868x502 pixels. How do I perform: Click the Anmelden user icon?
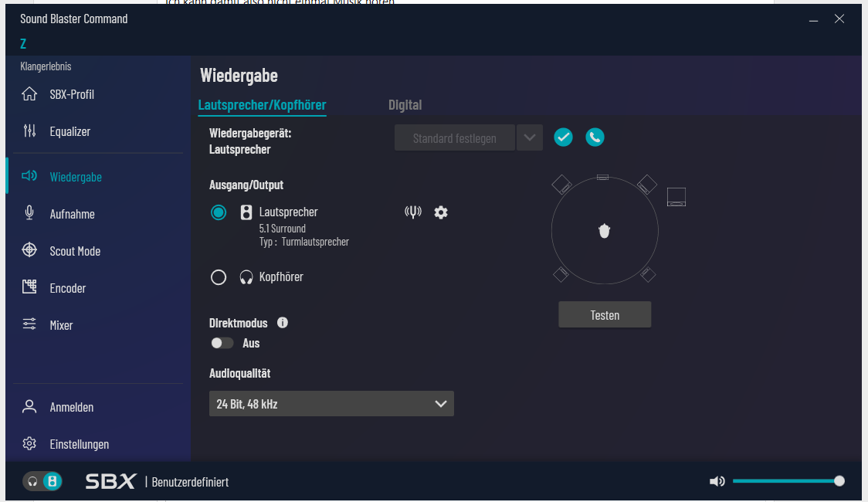(x=29, y=407)
